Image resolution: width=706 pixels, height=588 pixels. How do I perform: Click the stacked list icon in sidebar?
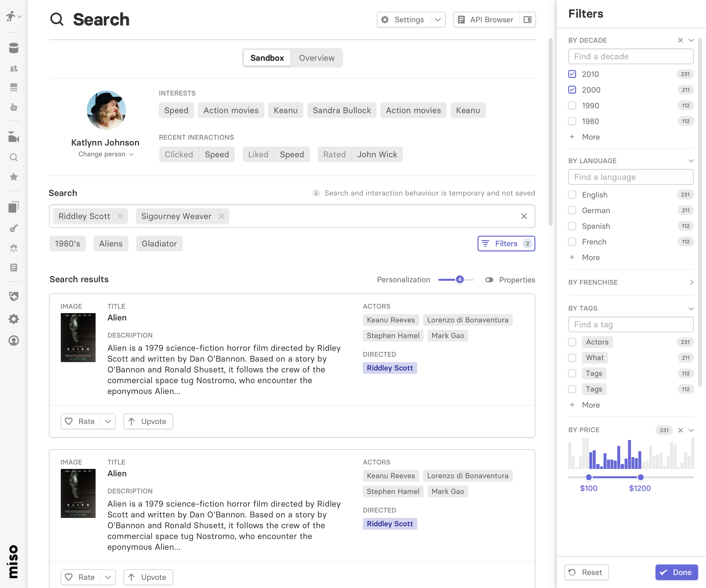click(13, 87)
